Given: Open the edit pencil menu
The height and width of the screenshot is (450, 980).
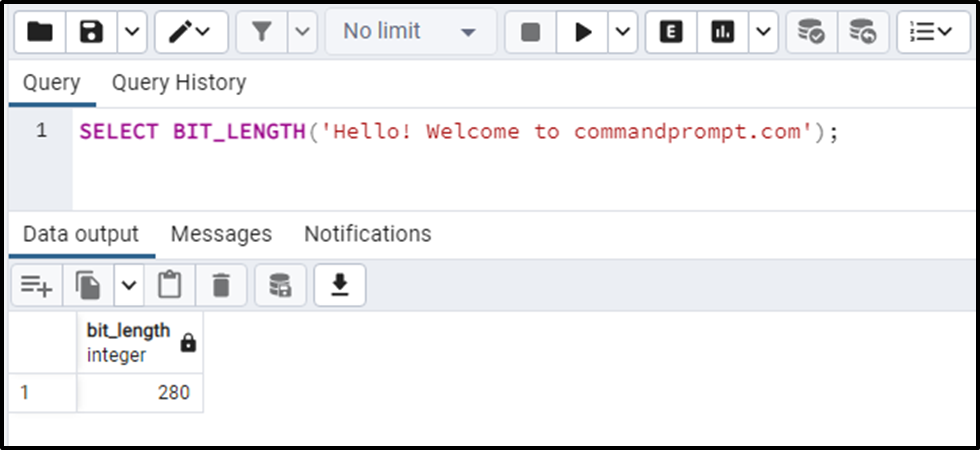Looking at the screenshot, I should [x=191, y=32].
